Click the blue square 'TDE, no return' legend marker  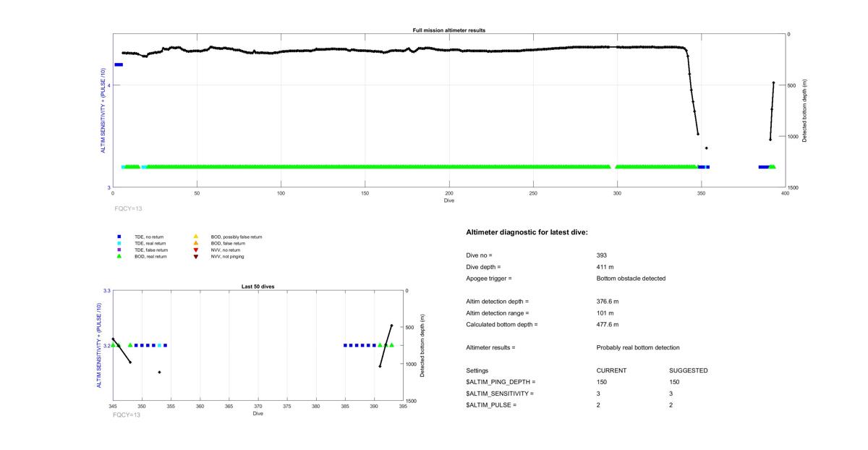pyautogui.click(x=119, y=237)
